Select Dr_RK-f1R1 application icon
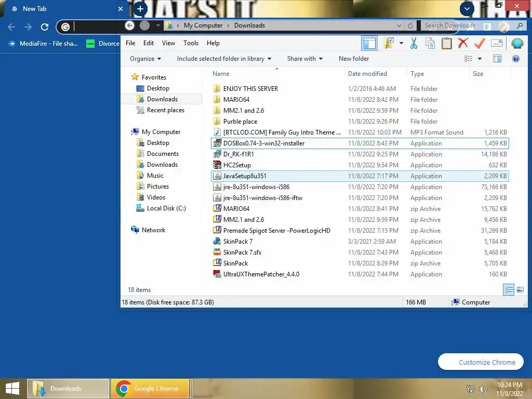The image size is (532, 399). [x=217, y=154]
